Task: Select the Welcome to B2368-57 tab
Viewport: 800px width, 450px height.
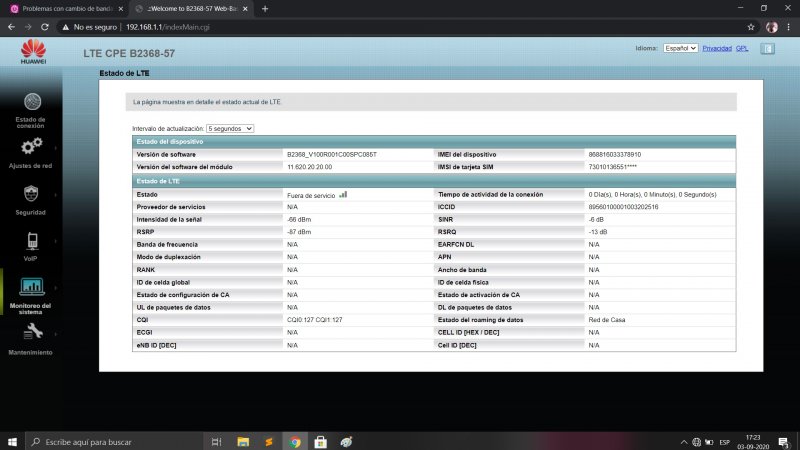Action: [x=190, y=9]
